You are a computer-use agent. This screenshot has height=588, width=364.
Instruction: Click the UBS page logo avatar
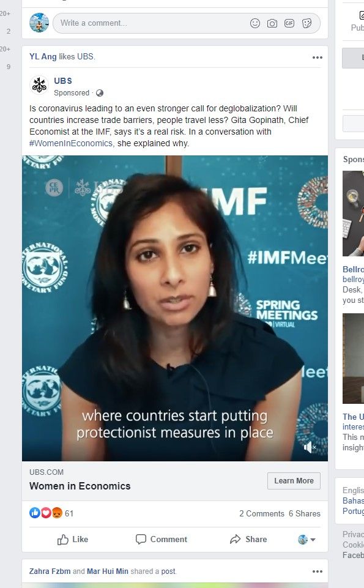pyautogui.click(x=39, y=85)
